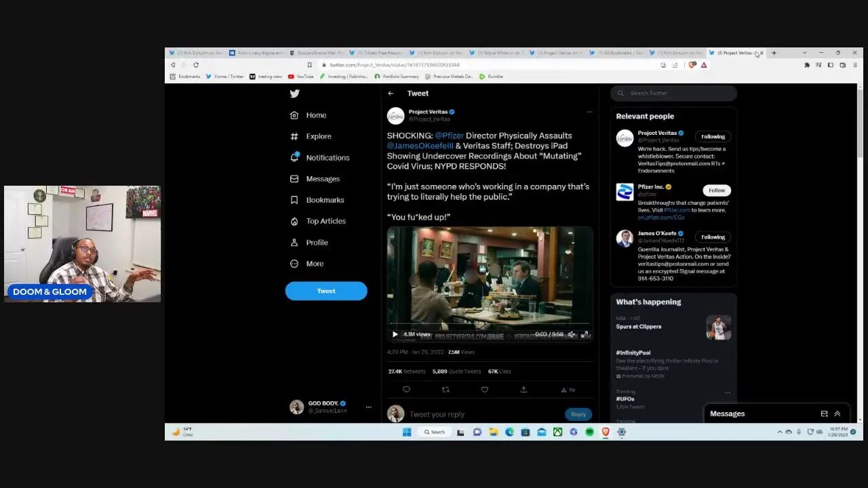This screenshot has width=868, height=488.
Task: Open a new browser tab
Action: [x=774, y=53]
